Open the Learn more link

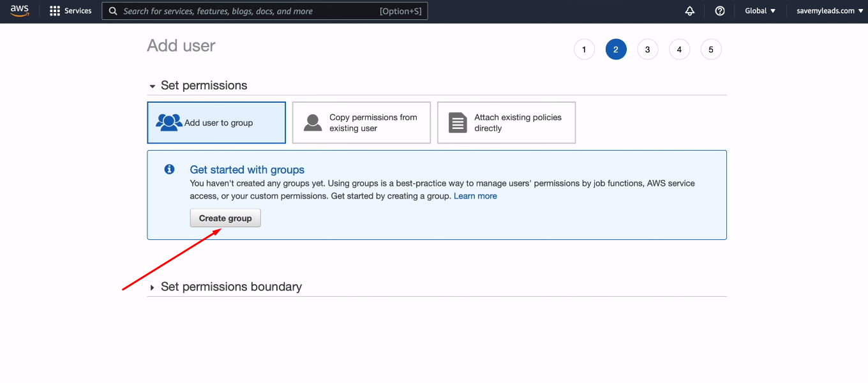[x=475, y=196]
